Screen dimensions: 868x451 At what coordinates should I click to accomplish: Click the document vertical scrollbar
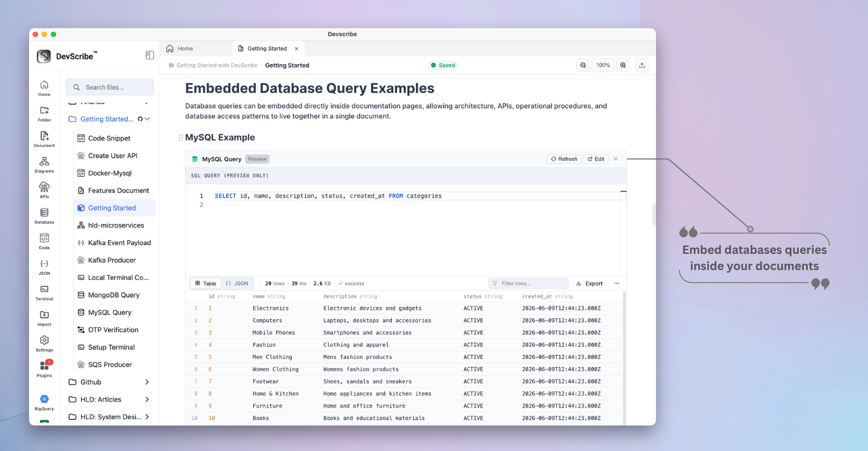pos(654,215)
